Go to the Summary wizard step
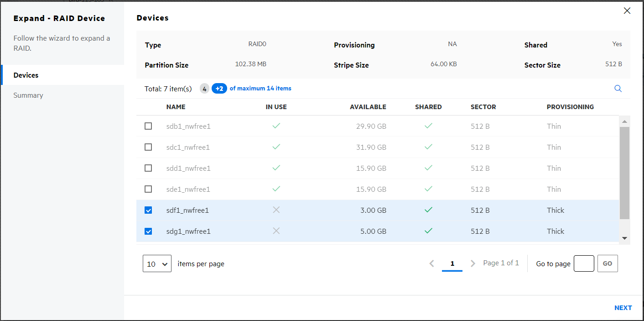Image resolution: width=644 pixels, height=321 pixels. point(28,95)
